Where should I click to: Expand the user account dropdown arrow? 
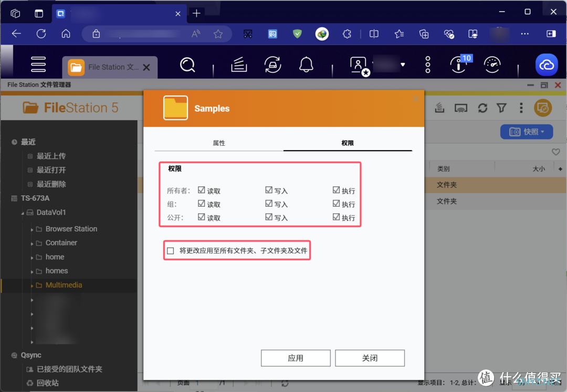point(403,65)
